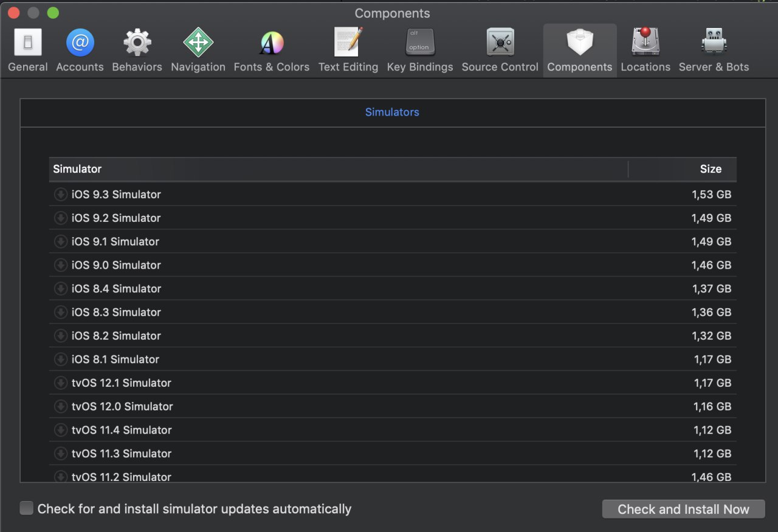Image resolution: width=778 pixels, height=532 pixels.
Task: Select the iOS 8.4 Simulator row text
Action: [116, 288]
